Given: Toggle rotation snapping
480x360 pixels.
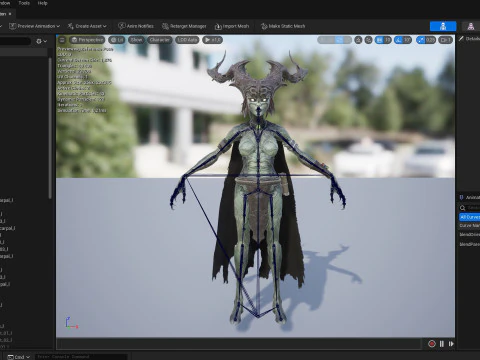Looking at the screenshot, I should click(398, 40).
